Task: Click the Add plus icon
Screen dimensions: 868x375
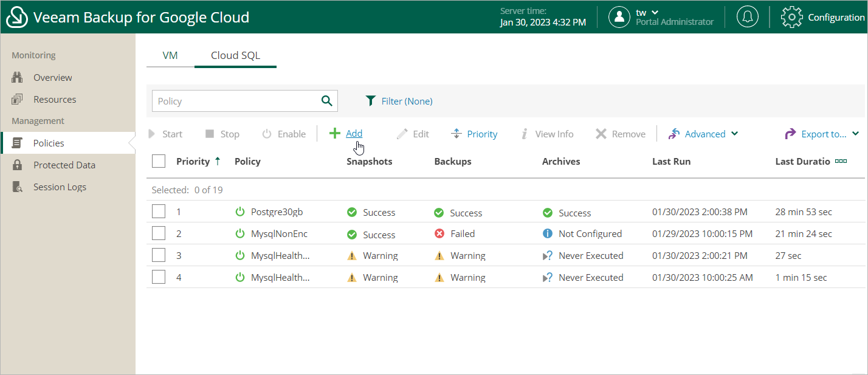Action: (x=335, y=134)
